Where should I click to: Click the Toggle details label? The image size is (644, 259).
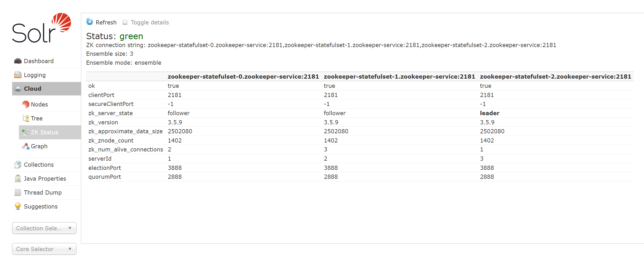pos(150,22)
